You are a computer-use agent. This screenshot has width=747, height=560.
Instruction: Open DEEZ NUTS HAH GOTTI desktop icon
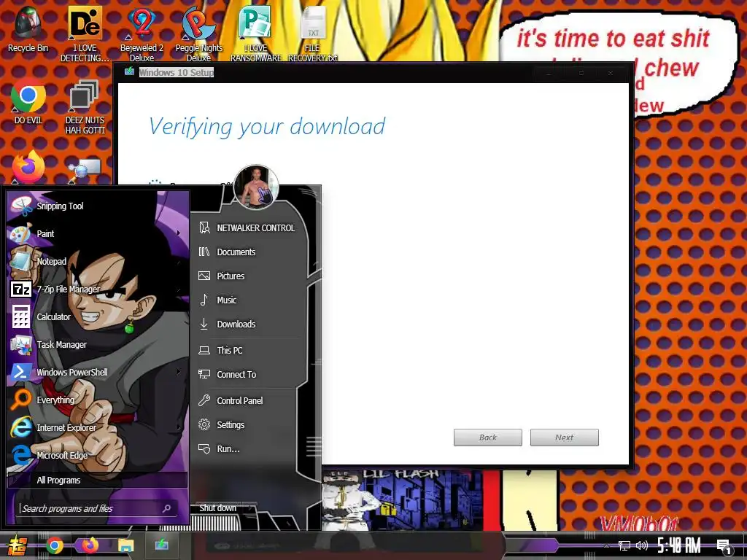click(x=85, y=106)
